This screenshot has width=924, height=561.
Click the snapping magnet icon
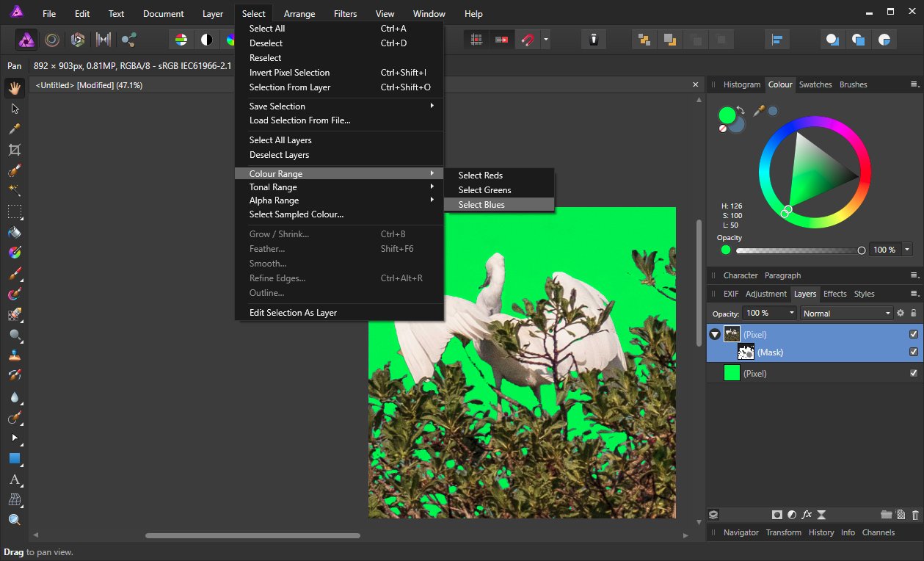(527, 40)
